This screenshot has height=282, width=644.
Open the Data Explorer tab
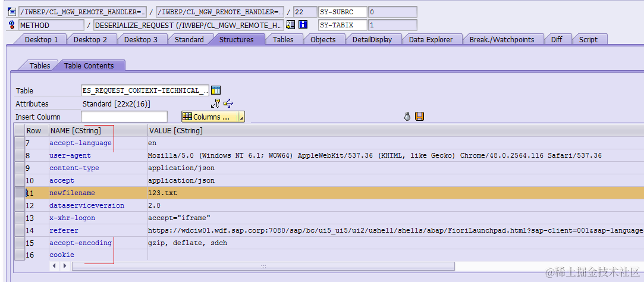431,39
